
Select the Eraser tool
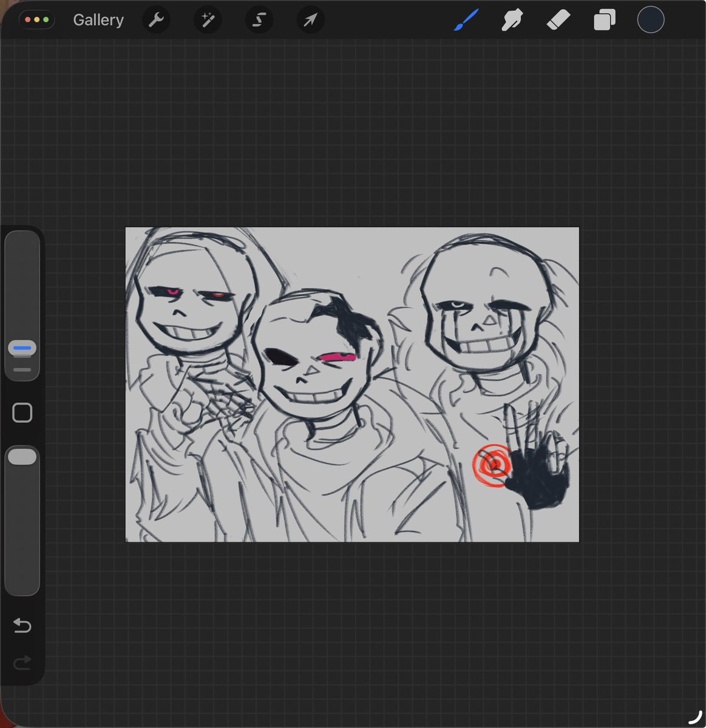tap(558, 21)
